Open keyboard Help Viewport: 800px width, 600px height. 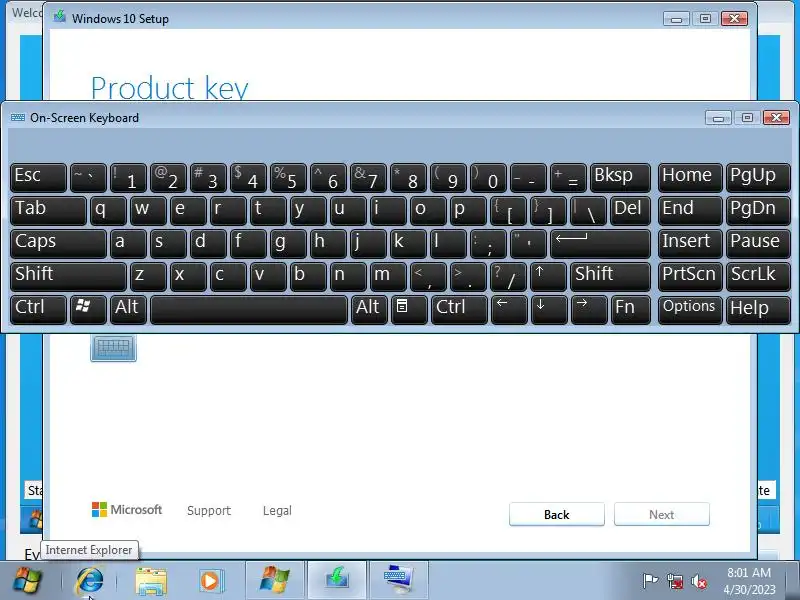point(758,309)
